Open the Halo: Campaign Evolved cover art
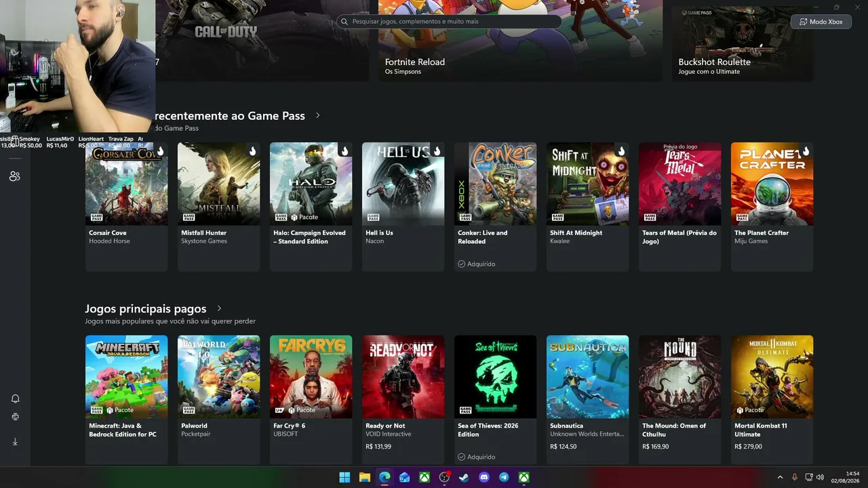 click(311, 184)
